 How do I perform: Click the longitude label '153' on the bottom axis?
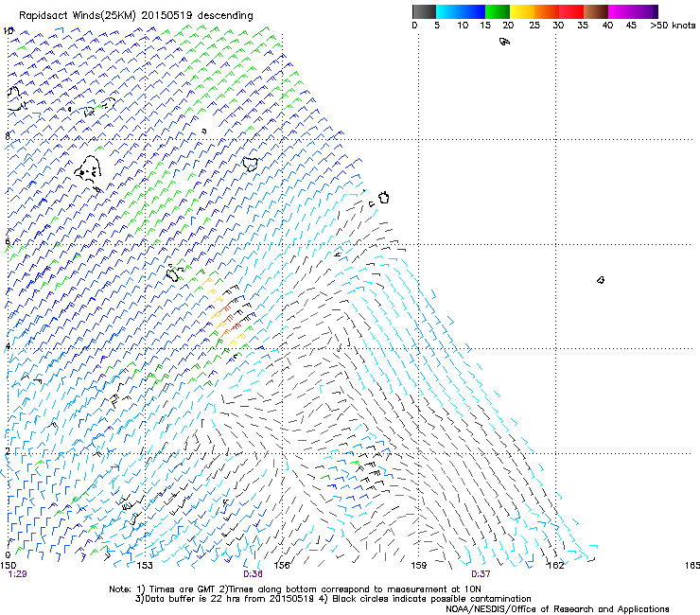pyautogui.click(x=145, y=566)
